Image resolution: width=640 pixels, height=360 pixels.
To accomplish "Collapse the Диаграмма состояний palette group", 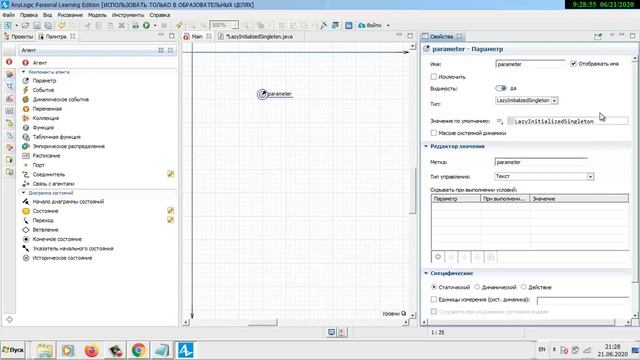I will 23,193.
